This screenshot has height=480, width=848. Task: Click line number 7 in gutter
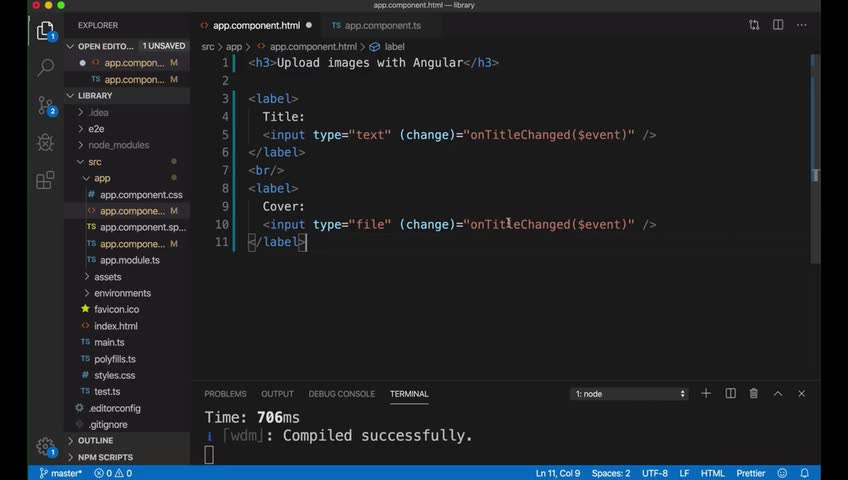225,170
